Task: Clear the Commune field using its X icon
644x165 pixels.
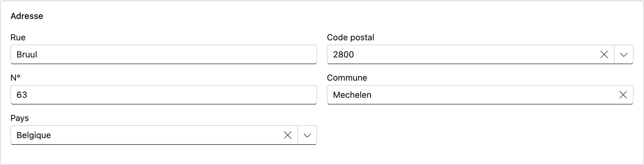Action: (x=623, y=95)
